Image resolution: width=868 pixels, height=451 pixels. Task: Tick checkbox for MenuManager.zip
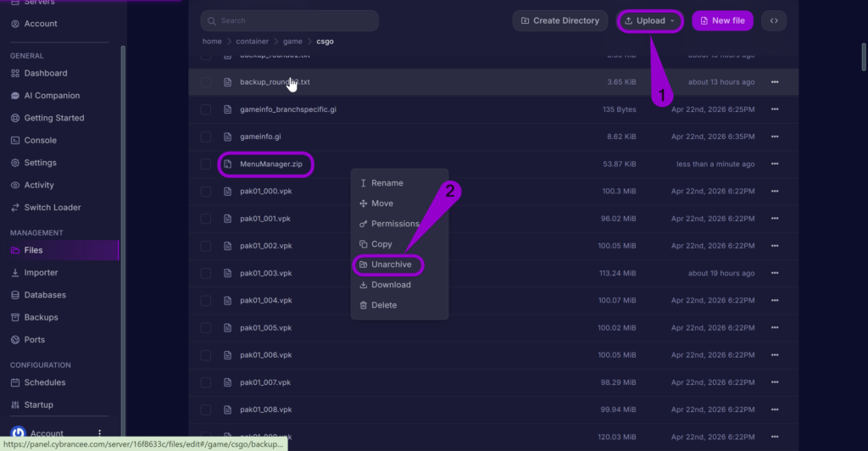205,164
